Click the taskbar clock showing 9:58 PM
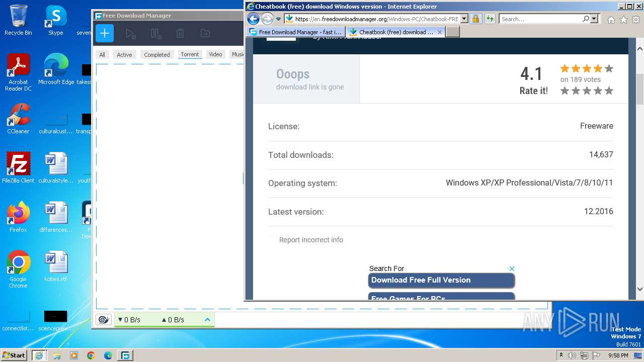 [618, 355]
